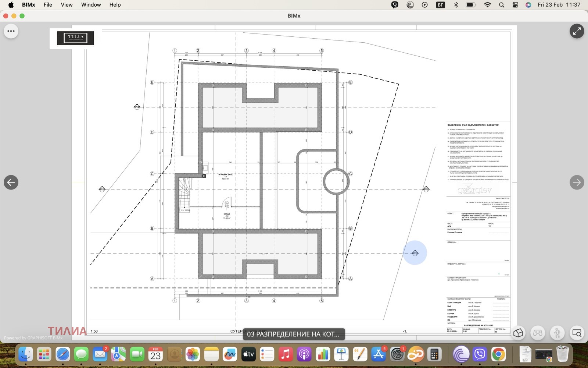Open Google Chrome from the Dock
Viewport: 588px width, 368px height.
pyautogui.click(x=498, y=354)
